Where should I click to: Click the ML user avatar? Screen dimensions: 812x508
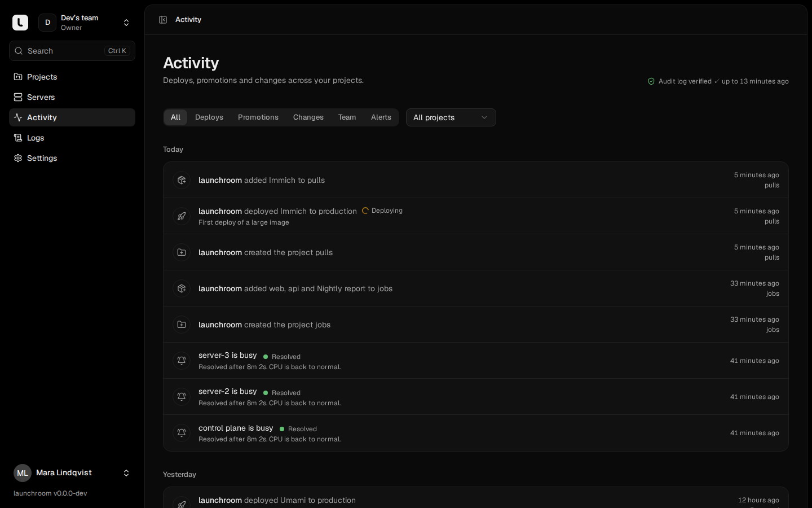pyautogui.click(x=23, y=473)
